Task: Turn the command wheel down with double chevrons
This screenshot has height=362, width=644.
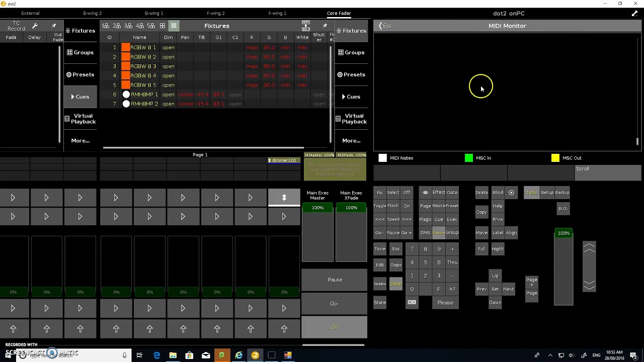Action: (x=589, y=285)
